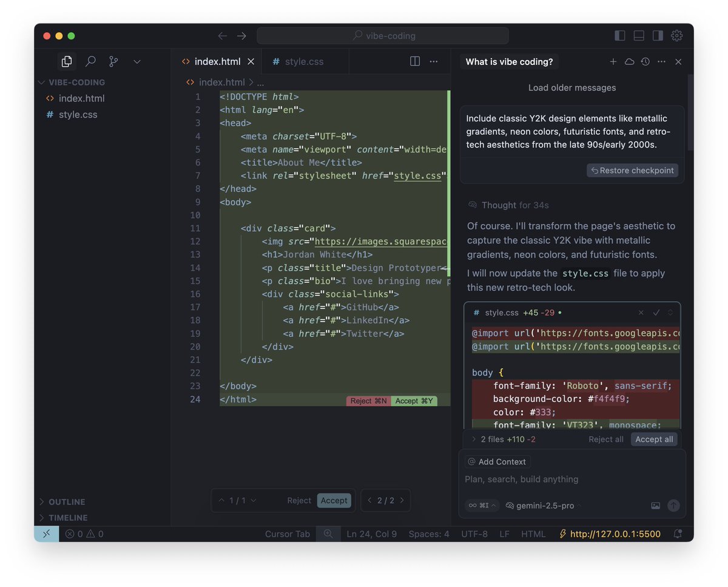Change indentation via Spaces: 4
728x587 pixels.
tap(429, 534)
